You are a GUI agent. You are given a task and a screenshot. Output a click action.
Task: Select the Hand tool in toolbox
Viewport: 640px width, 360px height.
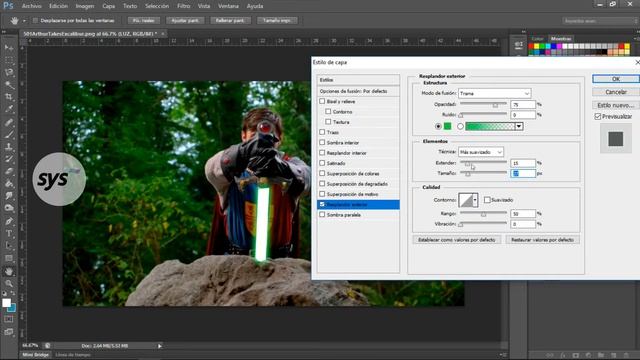point(9,271)
